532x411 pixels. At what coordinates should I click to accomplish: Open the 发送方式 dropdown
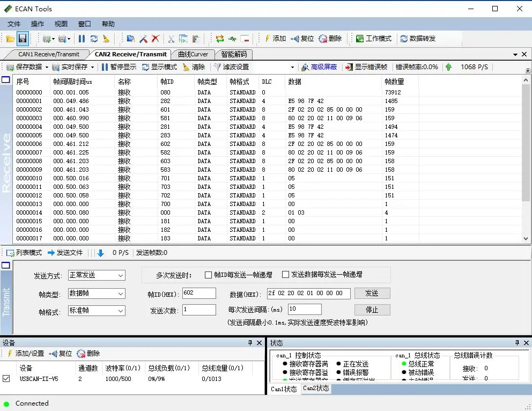tap(97, 275)
